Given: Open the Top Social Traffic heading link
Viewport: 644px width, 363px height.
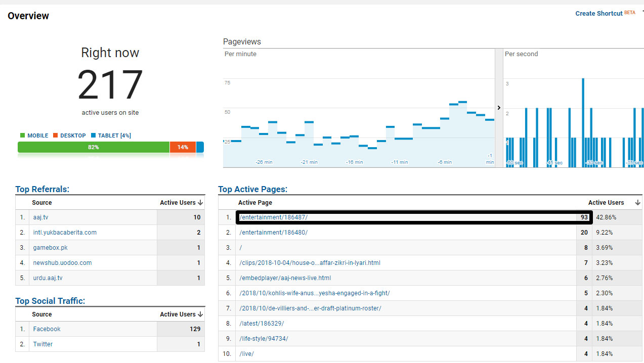Looking at the screenshot, I should (x=50, y=301).
